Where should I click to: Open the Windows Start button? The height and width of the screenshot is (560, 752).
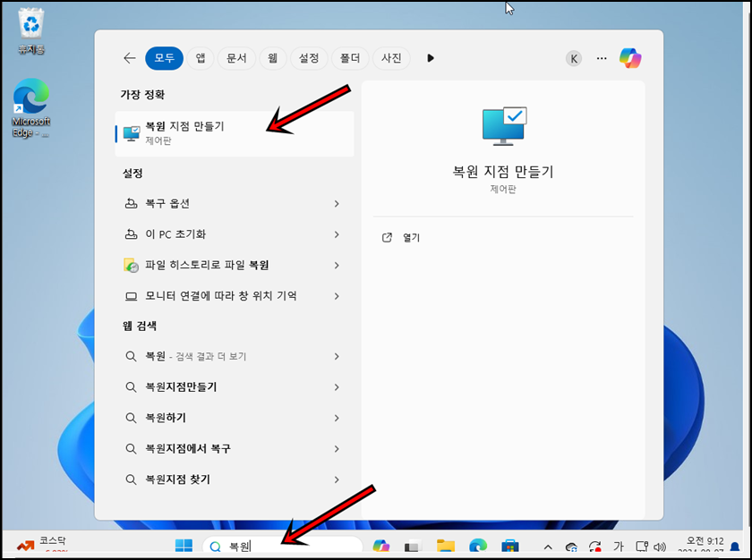coord(184,546)
